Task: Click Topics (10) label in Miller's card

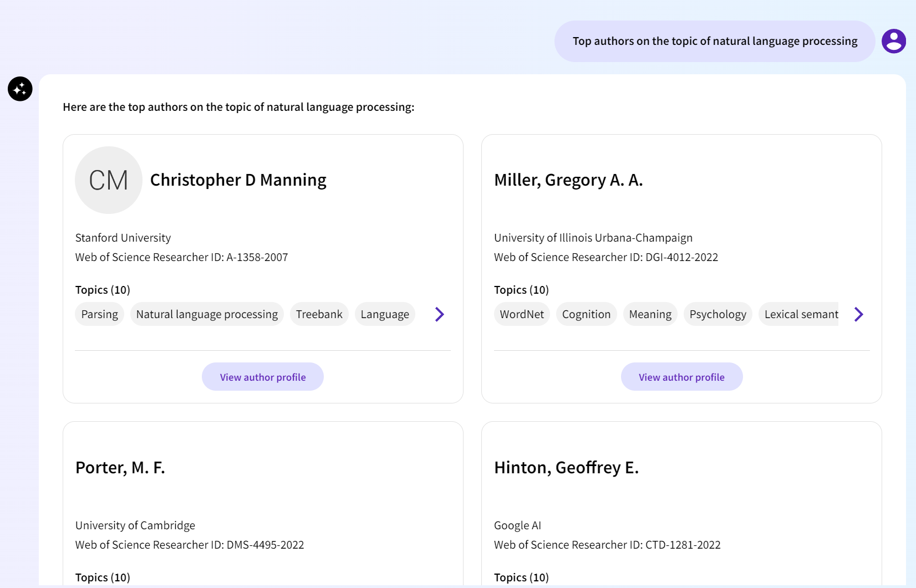Action: (x=521, y=290)
